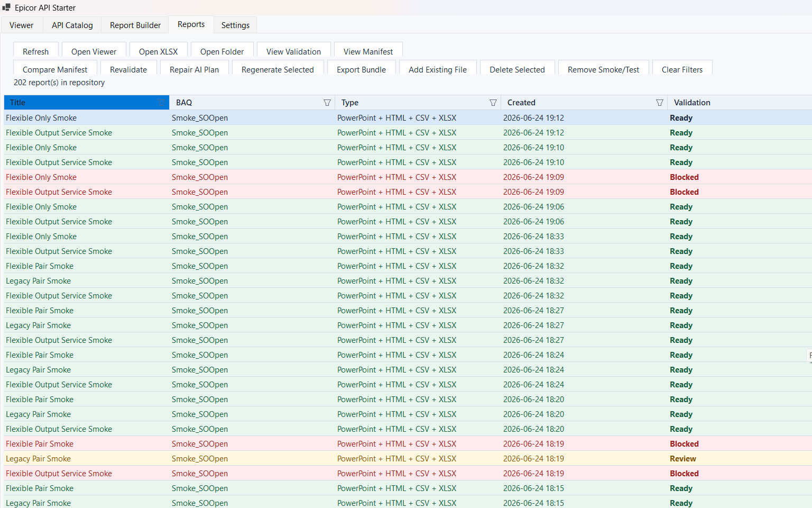Select Flexible Output Service Smoke row at 18:20
This screenshot has width=812, height=508.
[x=408, y=429]
